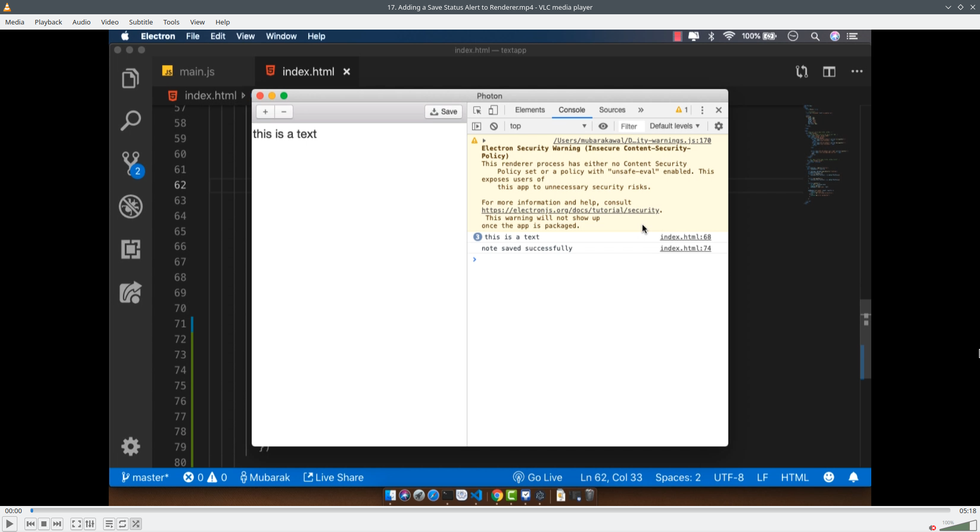Switch to the Elements tab in DevTools

[x=530, y=110]
